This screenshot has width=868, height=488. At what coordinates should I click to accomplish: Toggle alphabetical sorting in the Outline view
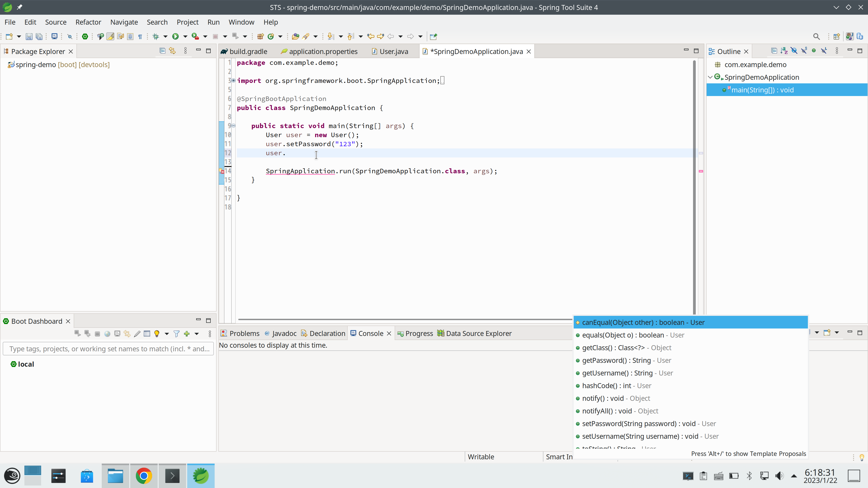(x=784, y=51)
